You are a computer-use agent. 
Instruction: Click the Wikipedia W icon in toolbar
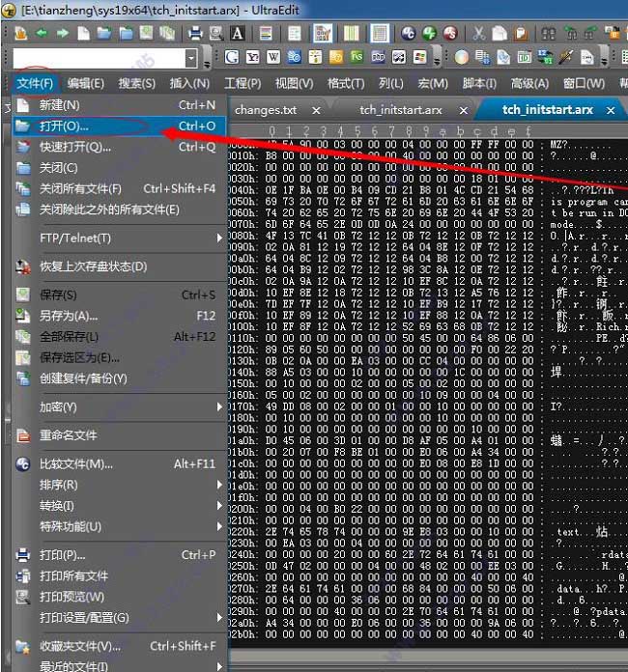point(273,58)
